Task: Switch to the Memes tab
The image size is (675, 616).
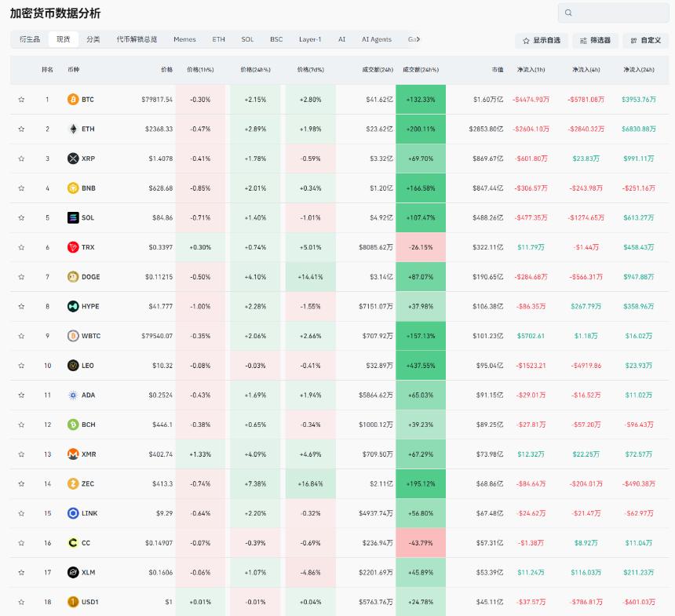Action: click(184, 39)
